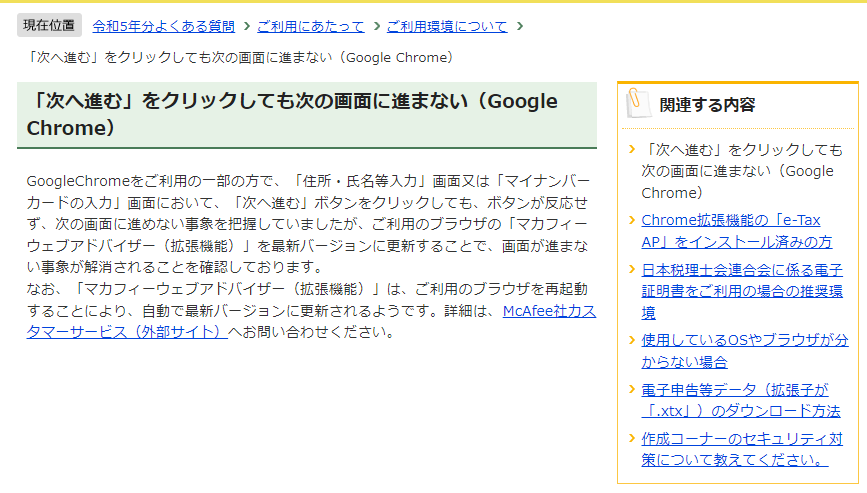Go to ご利用にあたって breadcrumb page
Viewport: 867px width, 493px height.
pyautogui.click(x=311, y=26)
